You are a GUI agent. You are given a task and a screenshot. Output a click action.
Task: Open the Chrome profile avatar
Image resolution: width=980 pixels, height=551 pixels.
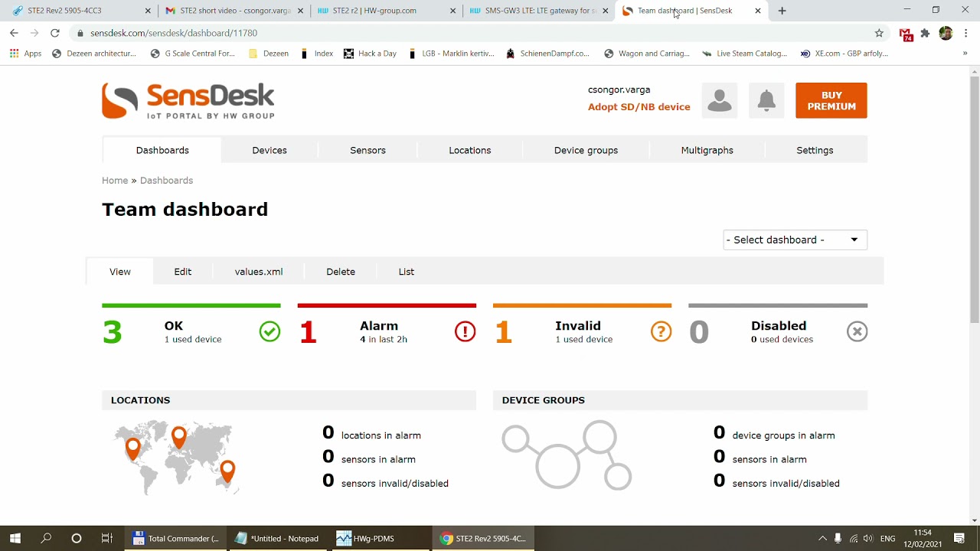(946, 33)
